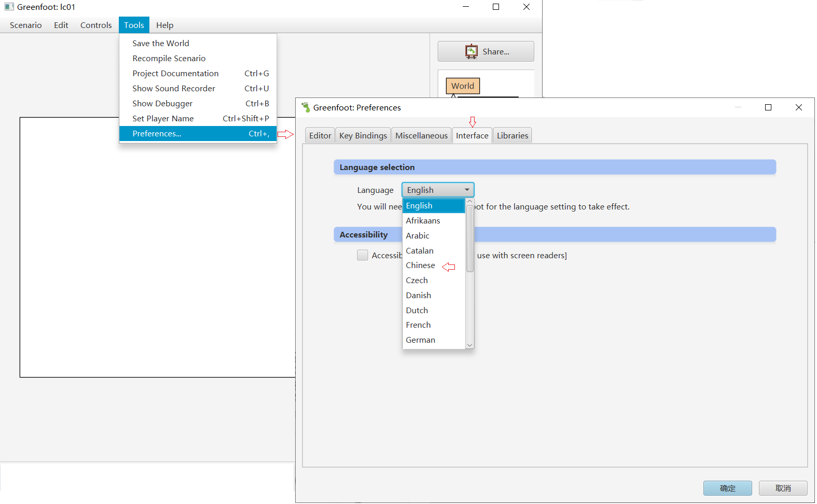This screenshot has width=817, height=504.
Task: Click the language list scroll down arrow
Action: (470, 345)
